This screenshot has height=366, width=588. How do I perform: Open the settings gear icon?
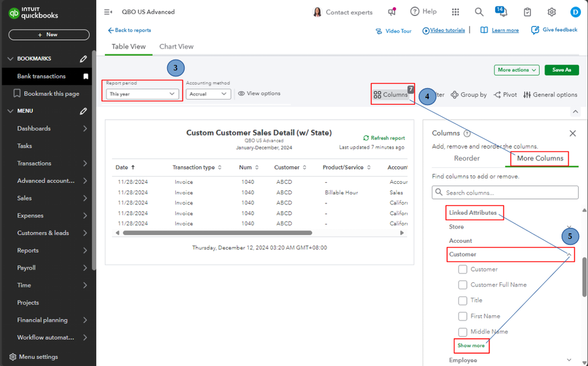(x=552, y=12)
